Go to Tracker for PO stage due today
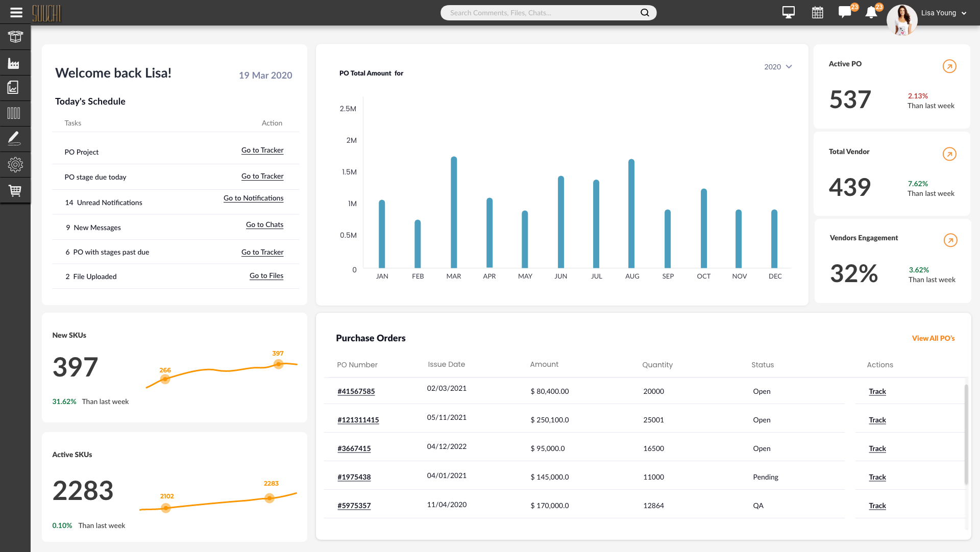980x552 pixels. (262, 177)
